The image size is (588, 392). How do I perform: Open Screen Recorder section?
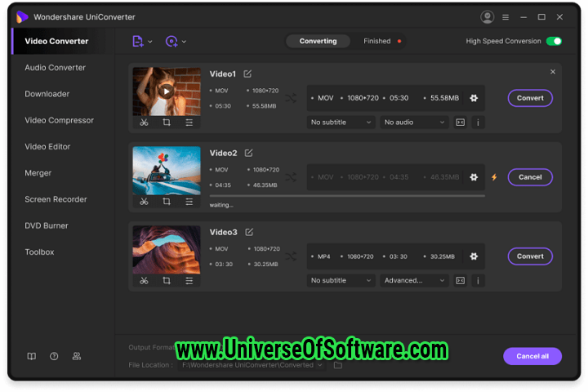tap(56, 199)
